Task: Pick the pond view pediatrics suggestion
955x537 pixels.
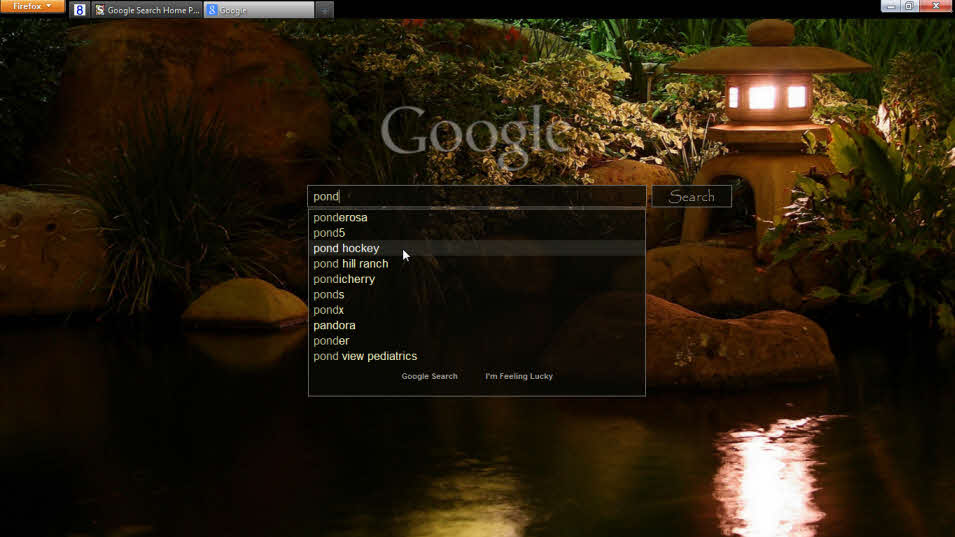Action: [476, 356]
